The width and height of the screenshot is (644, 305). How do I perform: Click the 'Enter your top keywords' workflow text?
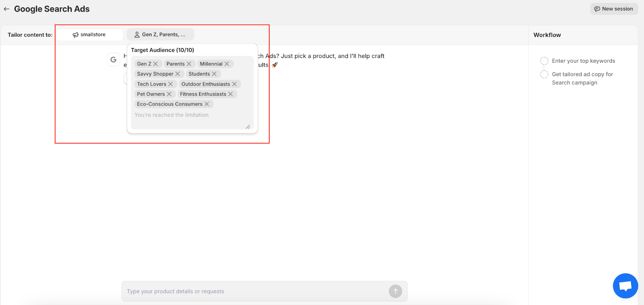coord(584,61)
